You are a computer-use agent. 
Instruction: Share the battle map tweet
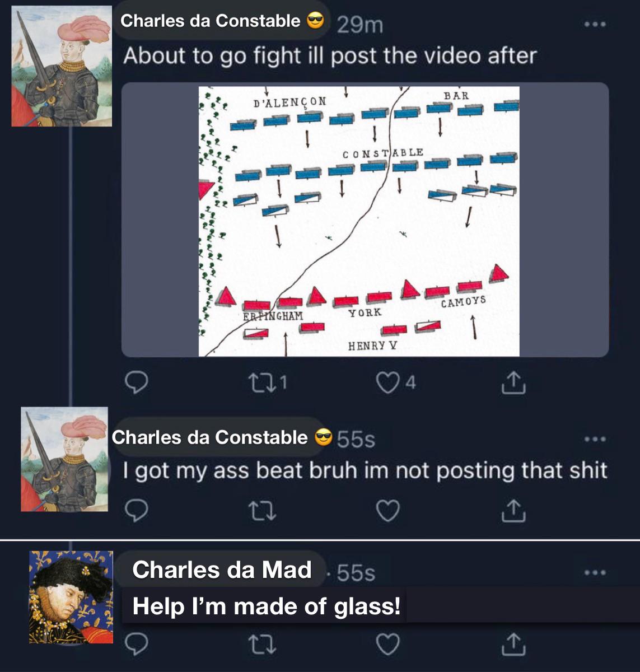click(513, 383)
